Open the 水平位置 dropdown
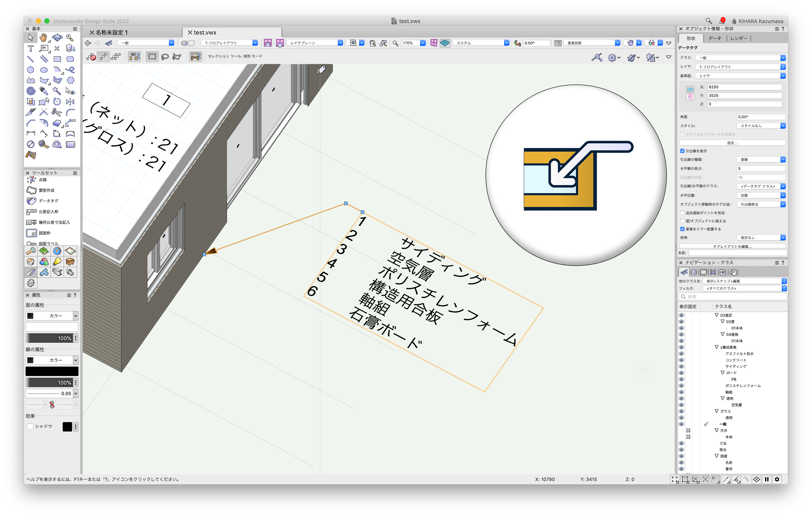 point(761,195)
